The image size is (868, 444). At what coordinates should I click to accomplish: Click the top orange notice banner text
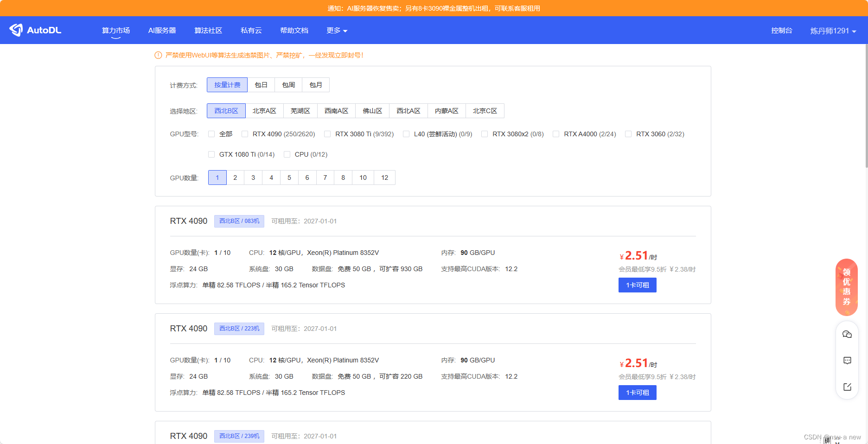pyautogui.click(x=434, y=8)
